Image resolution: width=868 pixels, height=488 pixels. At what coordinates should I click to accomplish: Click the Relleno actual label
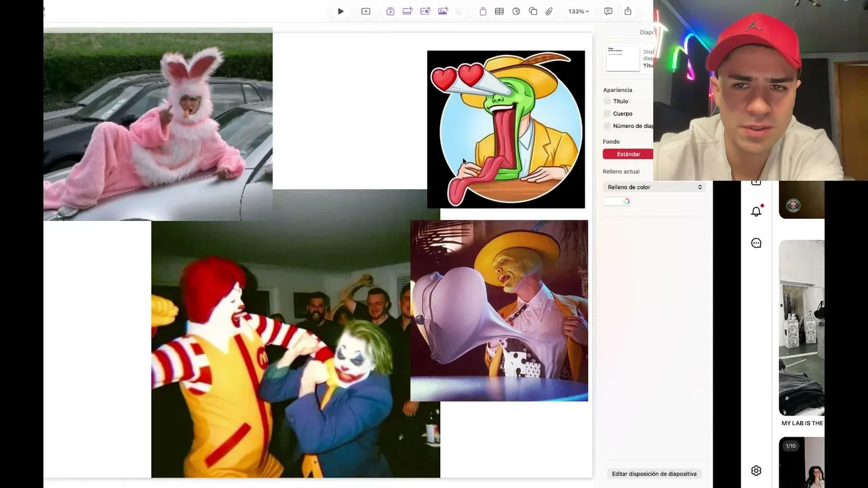tap(621, 171)
